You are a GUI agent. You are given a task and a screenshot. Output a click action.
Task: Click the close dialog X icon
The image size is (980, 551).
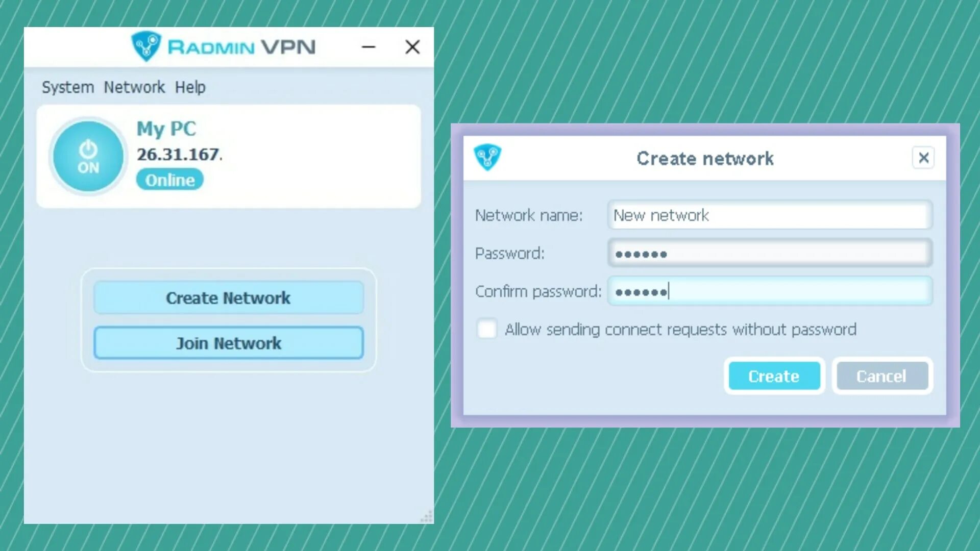pyautogui.click(x=923, y=157)
